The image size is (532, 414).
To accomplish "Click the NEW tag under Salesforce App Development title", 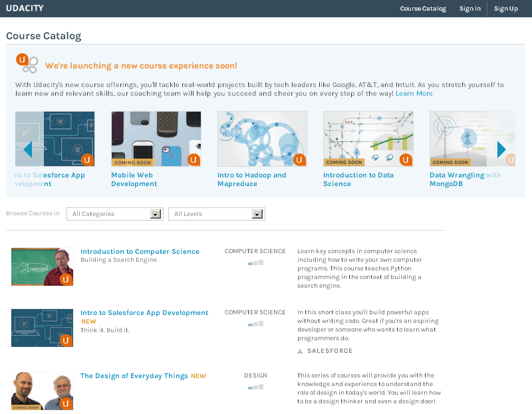I will coord(88,322).
